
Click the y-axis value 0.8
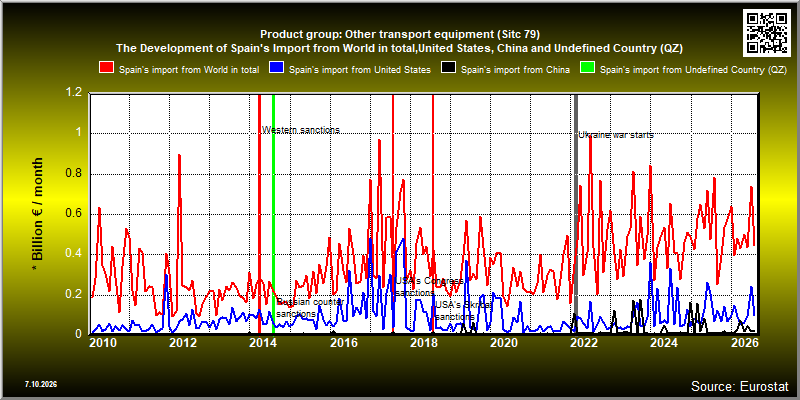[x=75, y=173]
